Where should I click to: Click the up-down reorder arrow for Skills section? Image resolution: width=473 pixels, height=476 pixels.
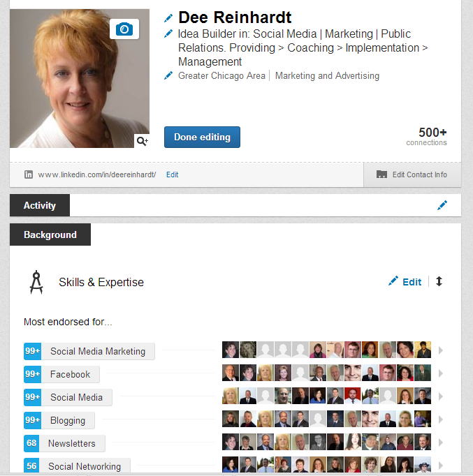(439, 281)
